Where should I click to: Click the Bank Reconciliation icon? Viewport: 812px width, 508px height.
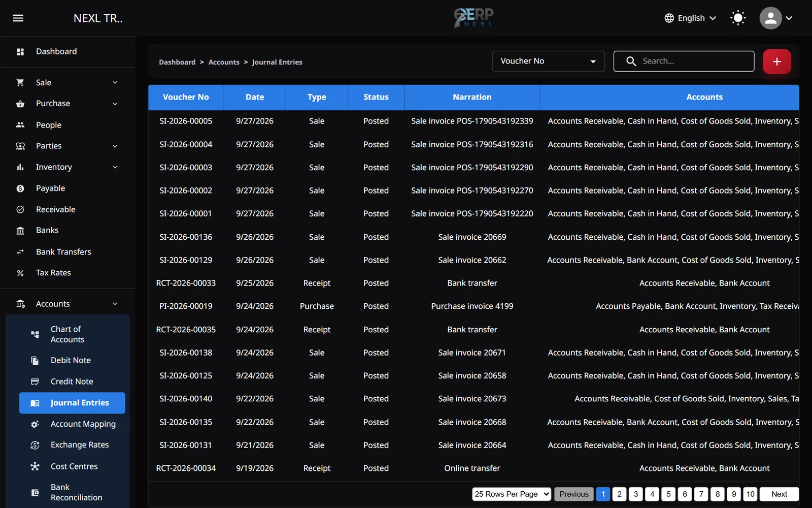pyautogui.click(x=35, y=493)
